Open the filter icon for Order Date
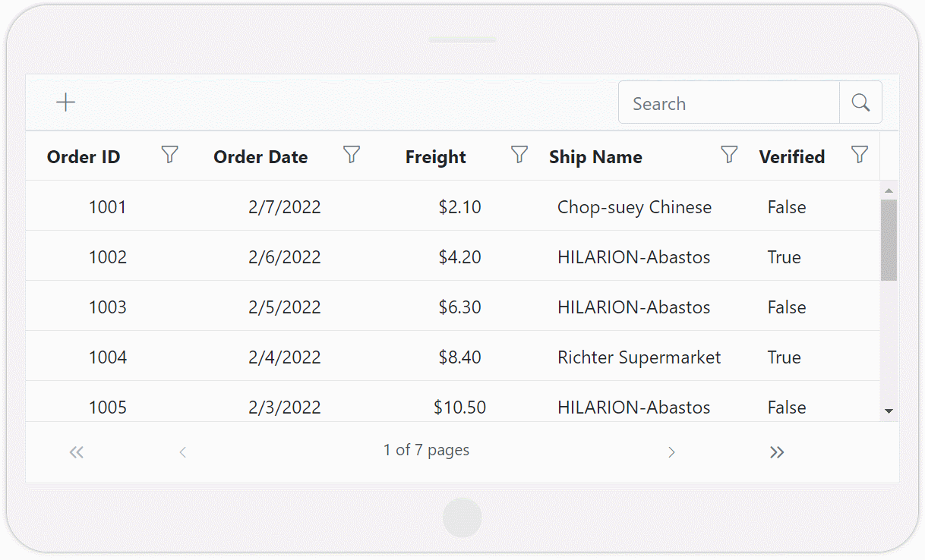925x560 pixels. [x=352, y=154]
